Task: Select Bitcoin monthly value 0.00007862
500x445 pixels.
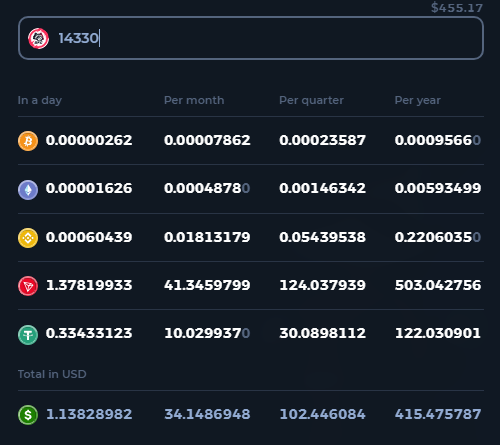Action: pos(207,140)
